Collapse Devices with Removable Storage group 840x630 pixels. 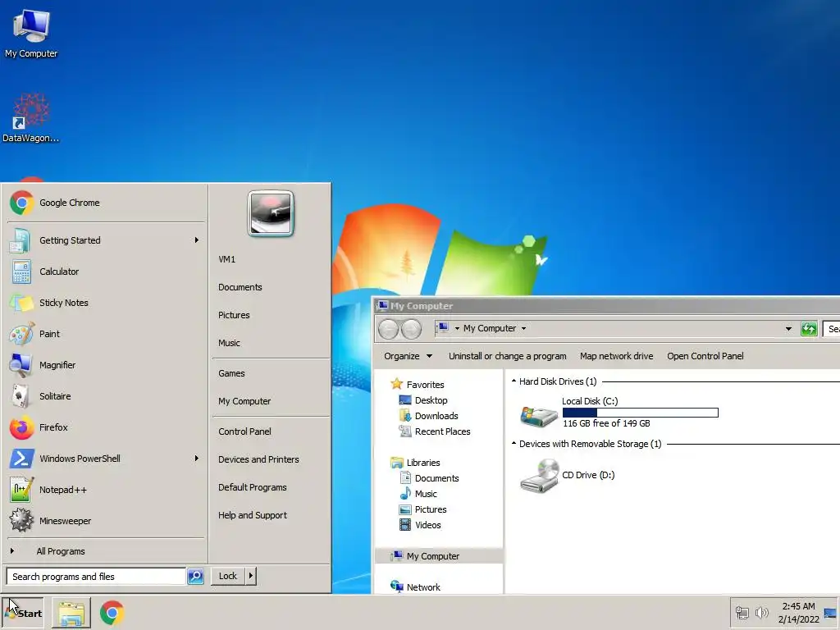pyautogui.click(x=514, y=444)
